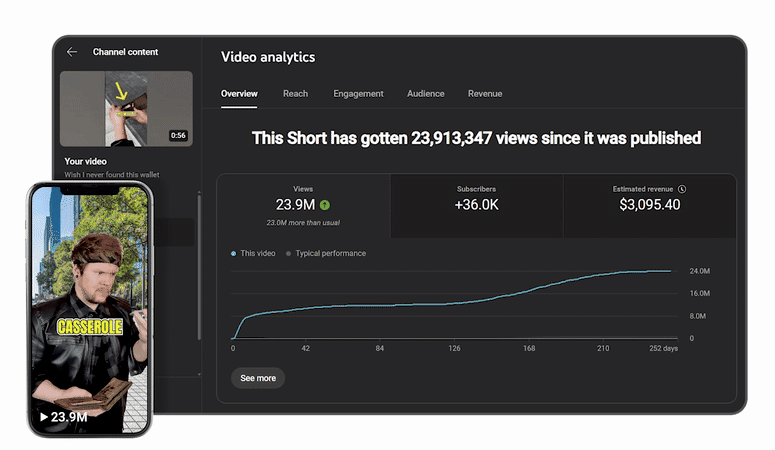
Task: Click the grey Typical performance legend dot
Action: tap(288, 254)
